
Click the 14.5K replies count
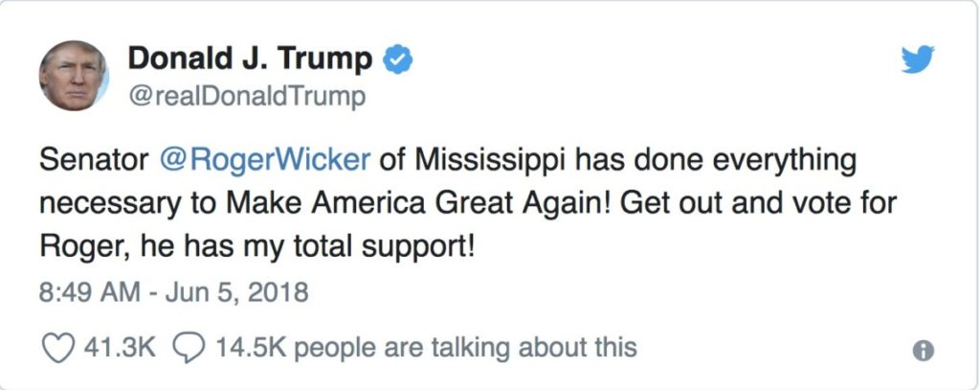coord(252,347)
